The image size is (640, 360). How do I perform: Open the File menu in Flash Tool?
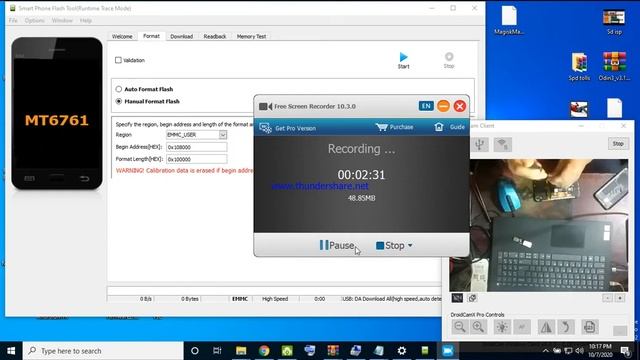click(x=13, y=20)
